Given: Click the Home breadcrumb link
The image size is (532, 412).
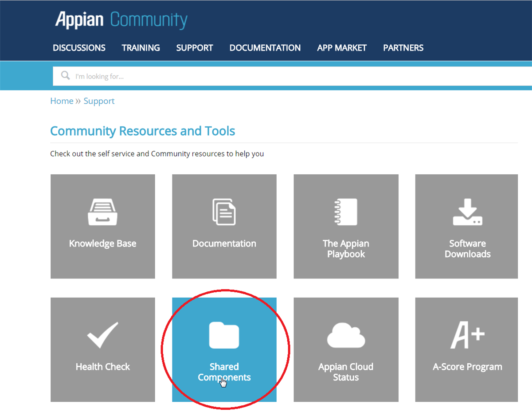Looking at the screenshot, I should tap(62, 101).
